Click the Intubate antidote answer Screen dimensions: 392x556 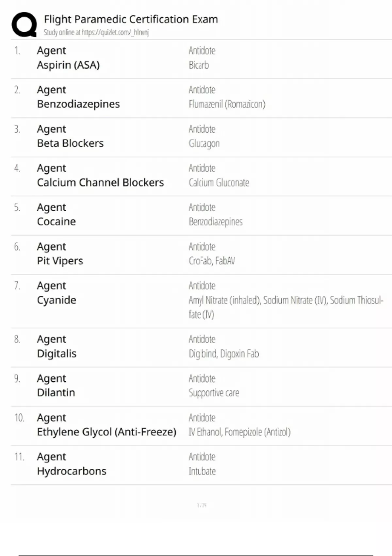[x=202, y=471]
